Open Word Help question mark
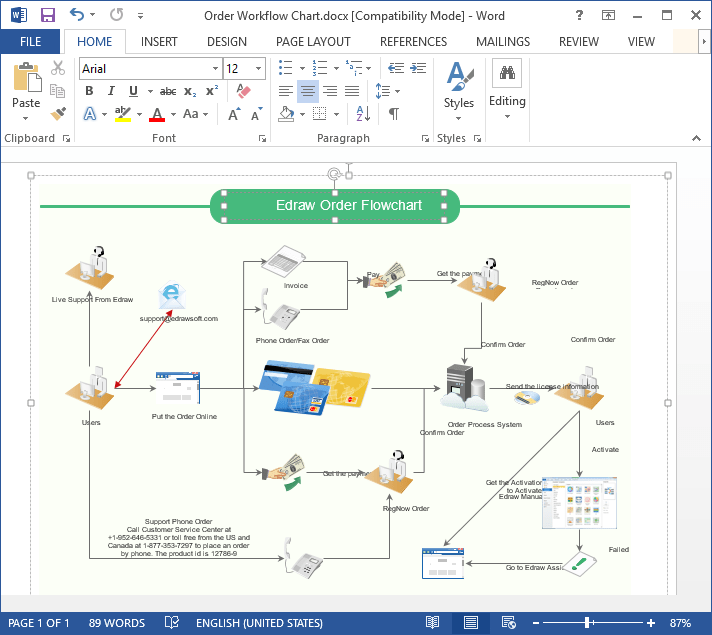712x635 pixels. pos(579,15)
